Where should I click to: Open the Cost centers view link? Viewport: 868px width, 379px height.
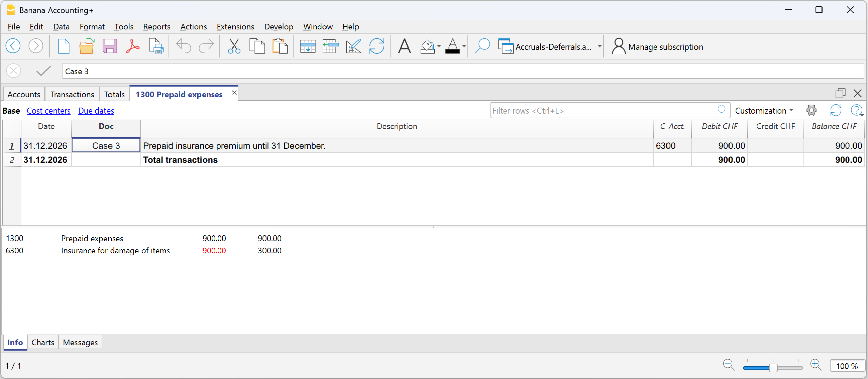click(x=49, y=110)
